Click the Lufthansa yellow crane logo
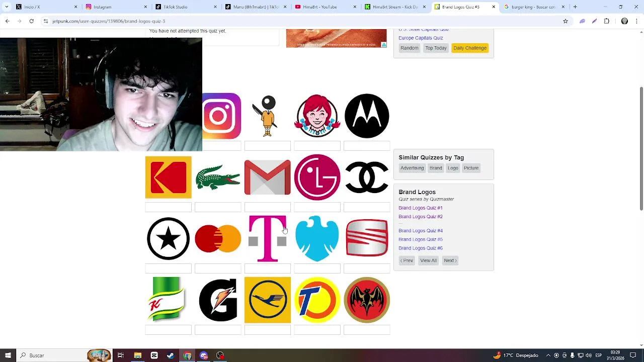 [267, 300]
